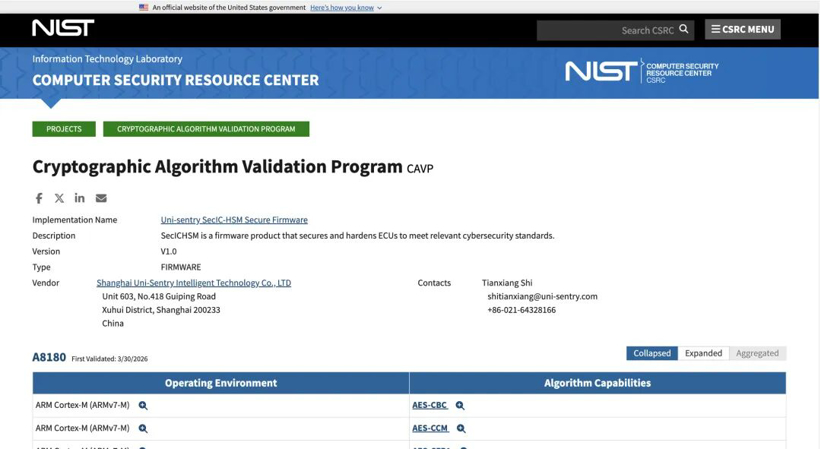The image size is (820, 449).
Task: Click magnifier beside first ARM Cortex-M row
Action: pyautogui.click(x=143, y=406)
